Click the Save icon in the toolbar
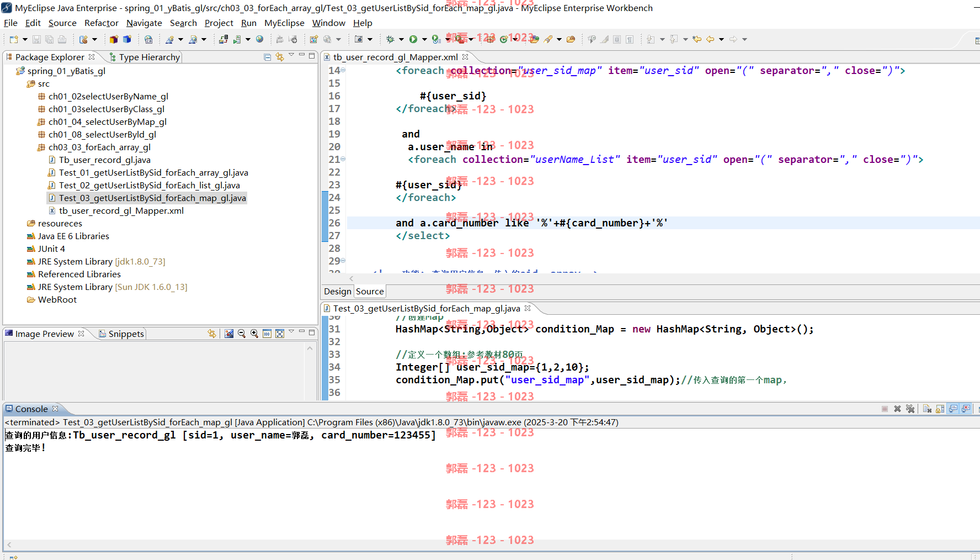Image resolution: width=980 pixels, height=560 pixels. pyautogui.click(x=36, y=39)
